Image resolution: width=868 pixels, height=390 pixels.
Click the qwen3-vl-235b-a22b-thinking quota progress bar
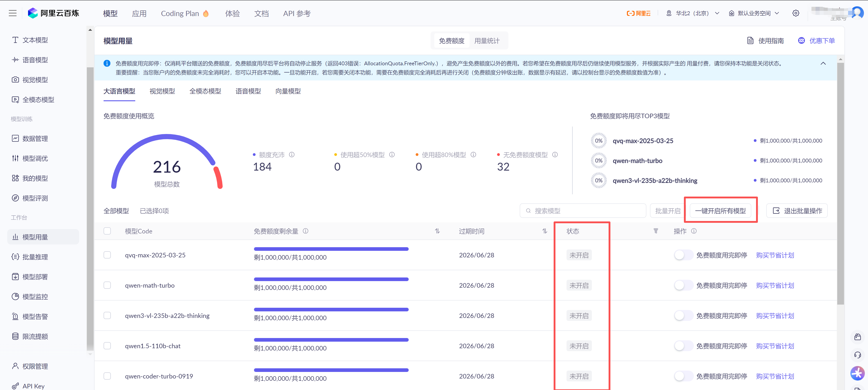point(331,310)
